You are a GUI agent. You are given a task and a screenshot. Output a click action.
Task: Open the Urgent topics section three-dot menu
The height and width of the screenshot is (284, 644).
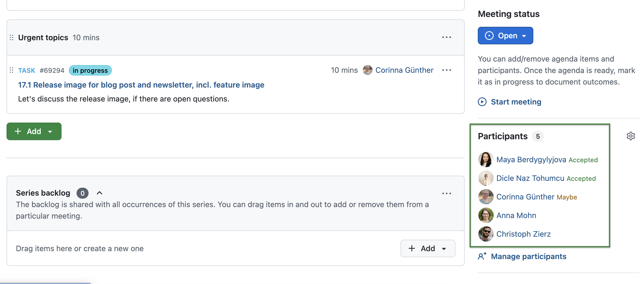click(446, 37)
